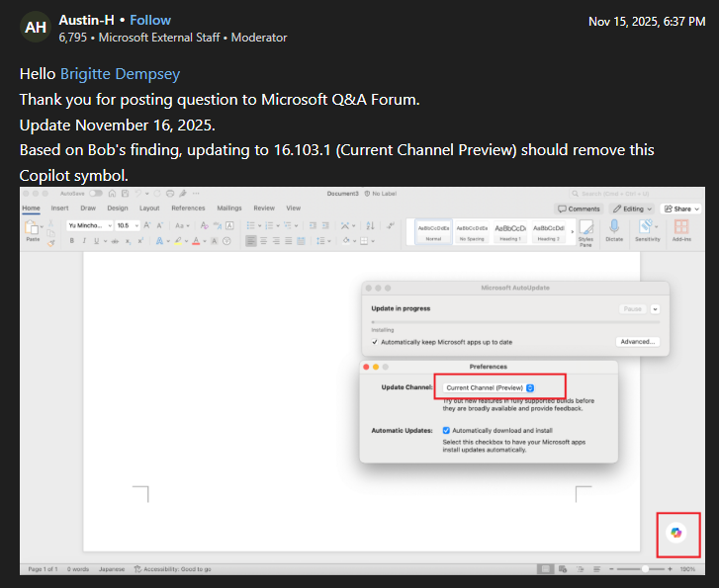Viewport: 719px width, 588px height.
Task: Open the Update Channel dropdown
Action: (x=489, y=387)
